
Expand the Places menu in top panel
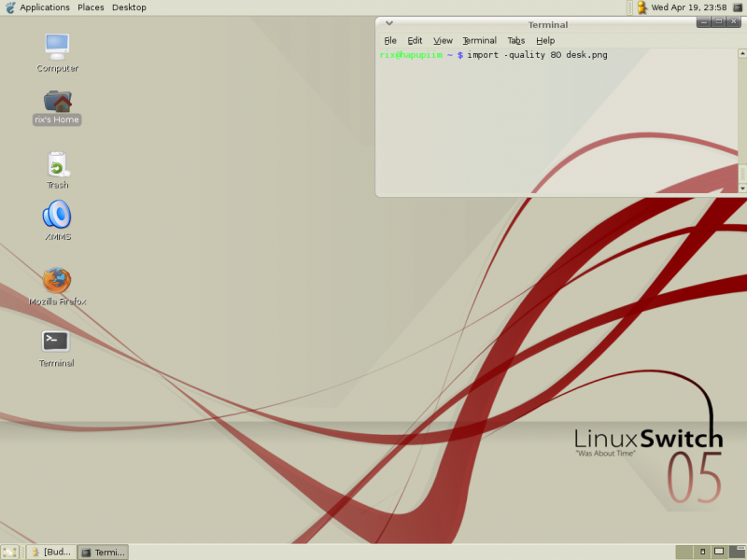click(91, 7)
